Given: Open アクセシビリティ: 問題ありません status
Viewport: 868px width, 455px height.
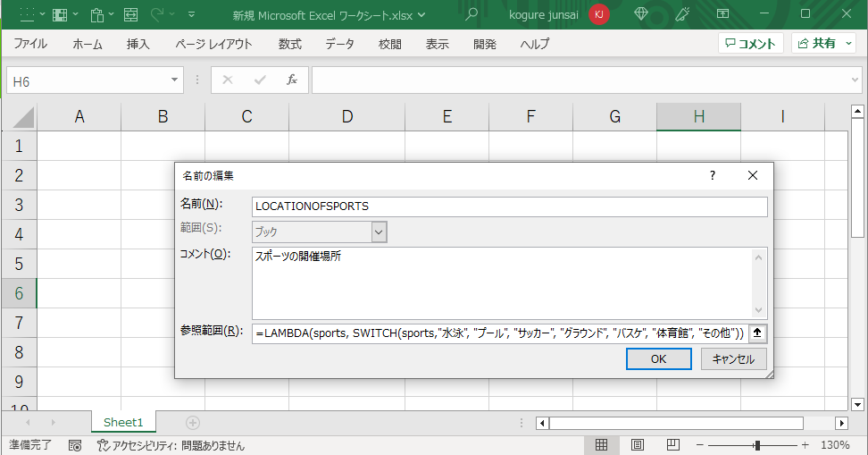Looking at the screenshot, I should (x=171, y=445).
